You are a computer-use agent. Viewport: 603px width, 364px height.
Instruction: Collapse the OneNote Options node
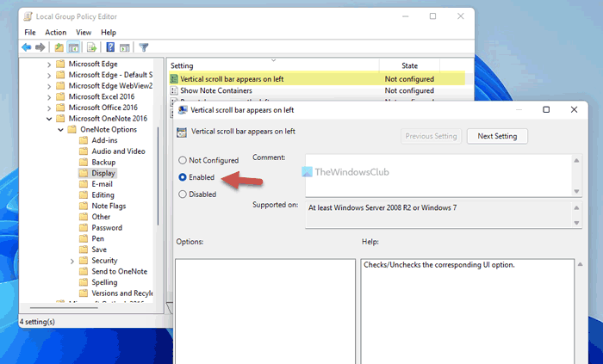click(60, 130)
